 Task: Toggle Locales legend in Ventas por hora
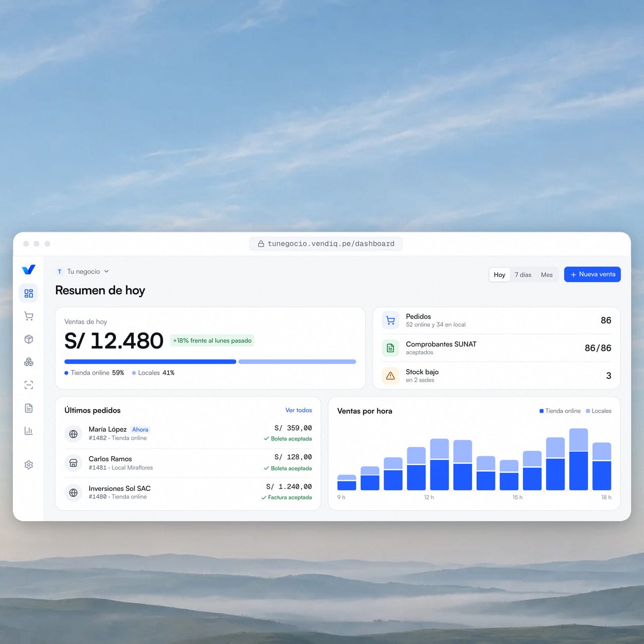click(x=598, y=411)
